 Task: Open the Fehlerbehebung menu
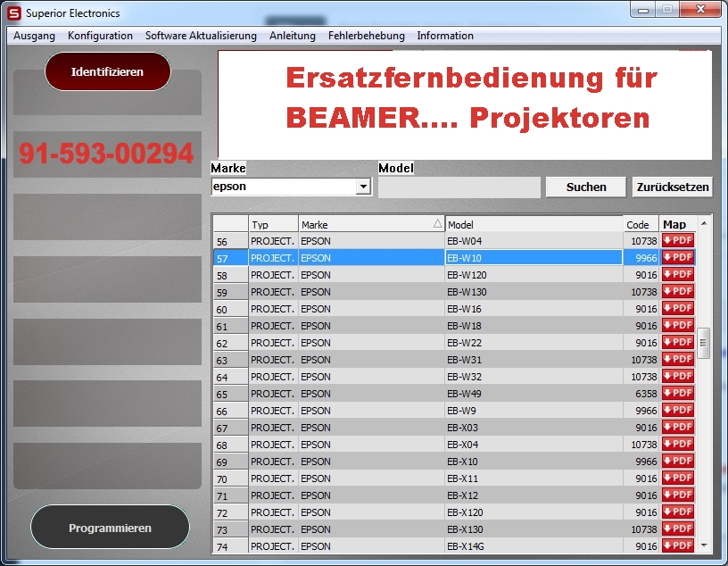click(x=366, y=36)
